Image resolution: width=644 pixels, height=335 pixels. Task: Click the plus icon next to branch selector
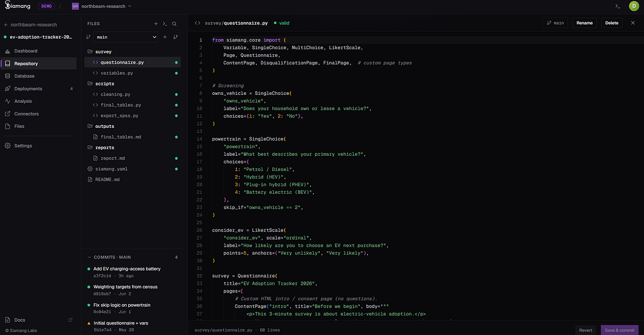coord(165,37)
